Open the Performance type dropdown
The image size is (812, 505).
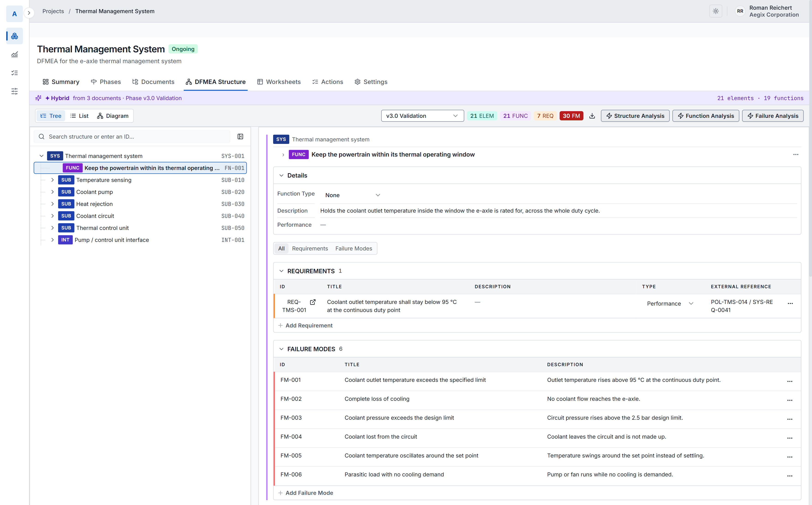pyautogui.click(x=670, y=304)
